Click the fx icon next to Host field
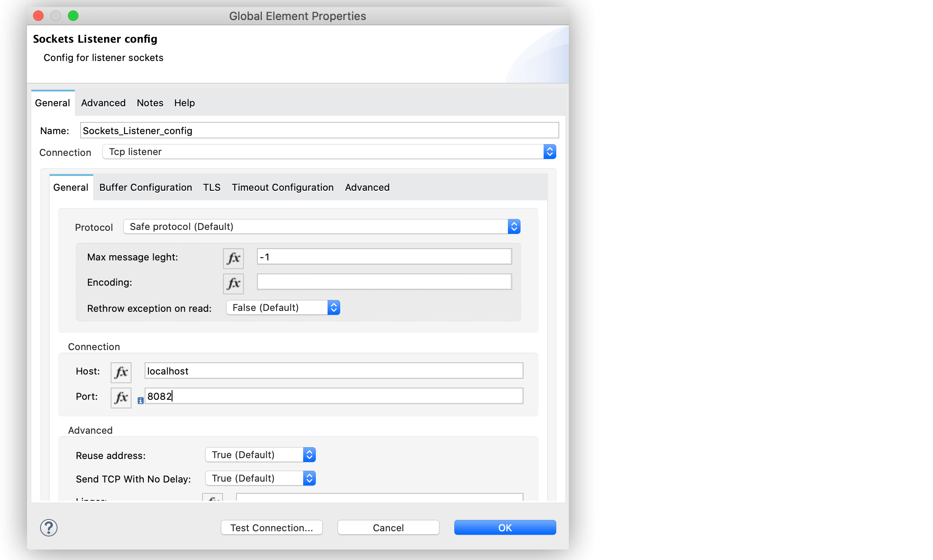This screenshot has height=560, width=933. [121, 371]
